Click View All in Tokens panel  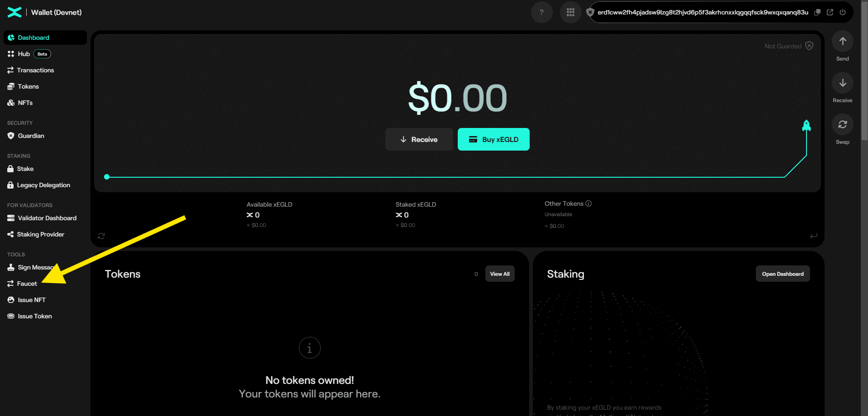click(x=500, y=274)
